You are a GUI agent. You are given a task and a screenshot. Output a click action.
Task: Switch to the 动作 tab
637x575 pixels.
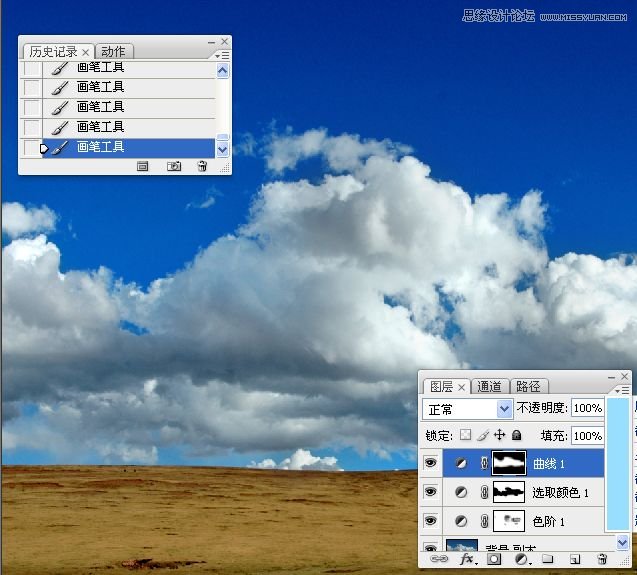pyautogui.click(x=113, y=52)
